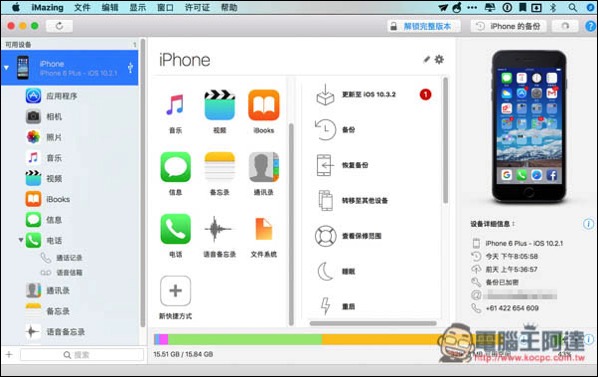This screenshot has width=598, height=377.
Task: Open the 文件系统 file system shortcut
Action: point(264,229)
